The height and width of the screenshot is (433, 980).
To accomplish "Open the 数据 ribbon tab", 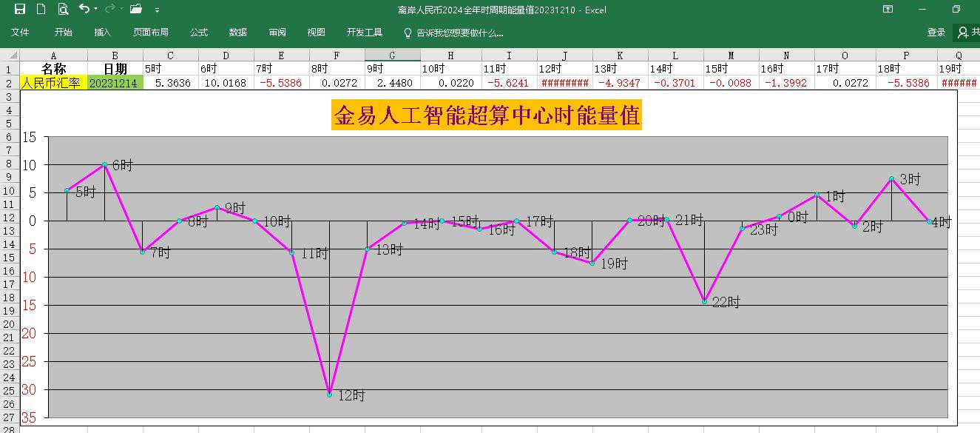I will (238, 33).
